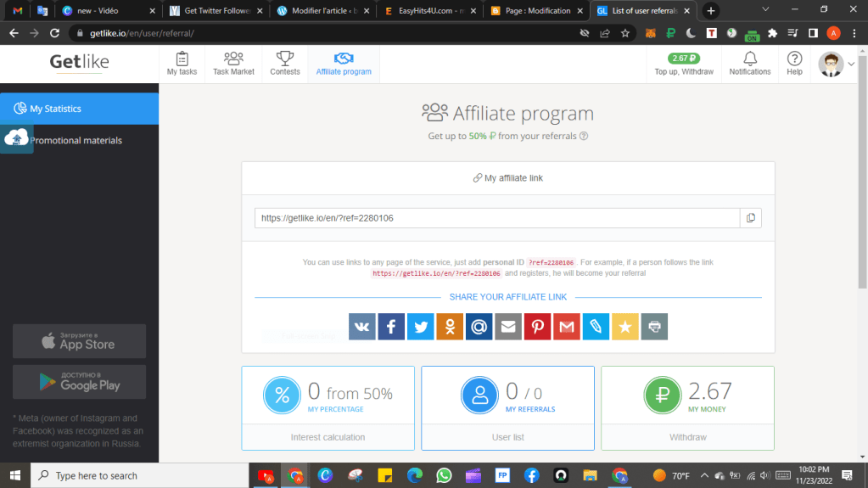Click the printer icon in share row
868x488 pixels.
[654, 327]
